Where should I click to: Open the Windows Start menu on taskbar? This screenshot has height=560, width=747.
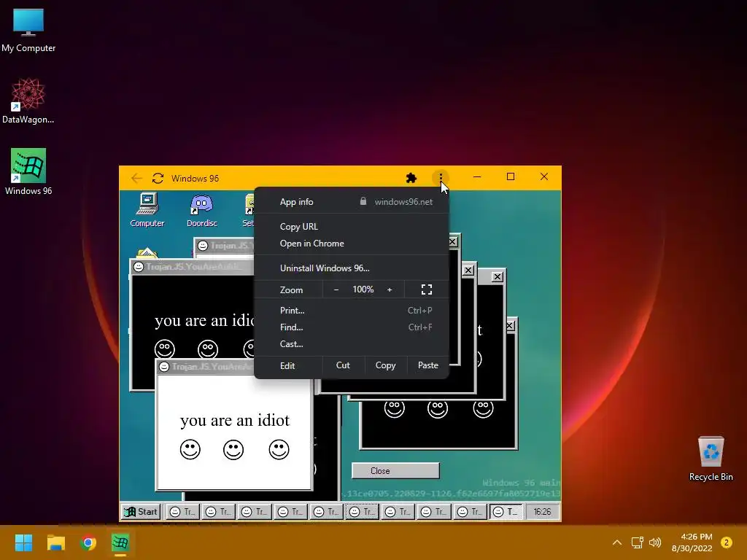(23, 542)
